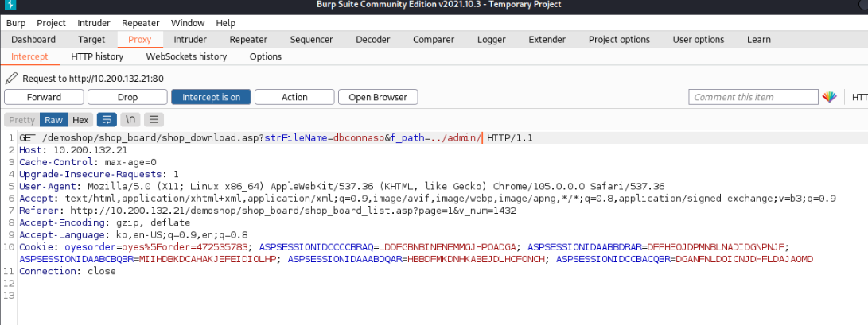Open the Window menu
Viewport: 868px width, 325px height.
(x=188, y=23)
